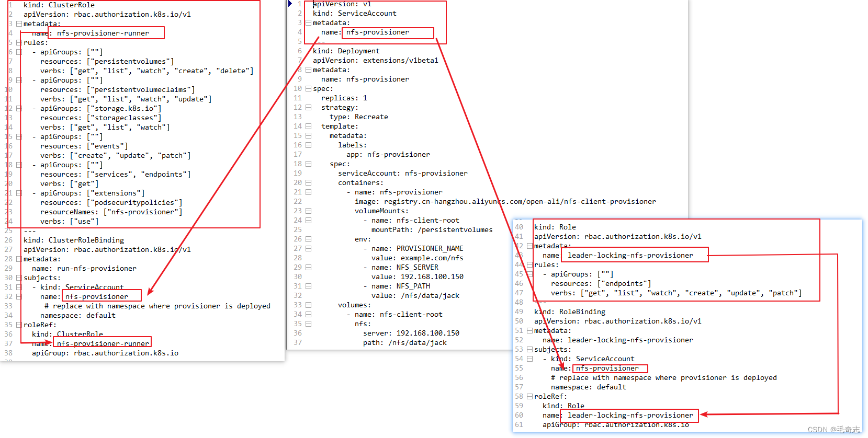Click the line 'type: Recreate'

point(359,117)
